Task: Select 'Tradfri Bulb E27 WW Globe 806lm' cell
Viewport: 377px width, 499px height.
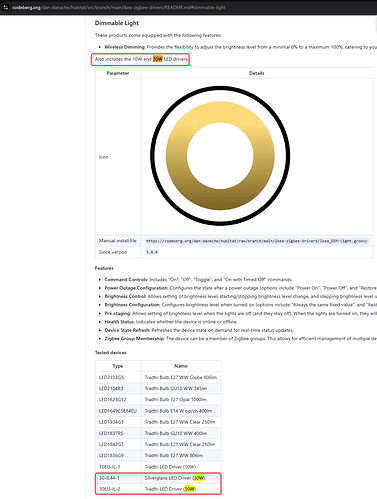Action: (181, 377)
